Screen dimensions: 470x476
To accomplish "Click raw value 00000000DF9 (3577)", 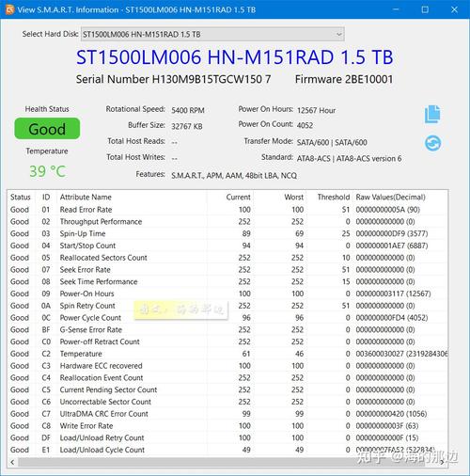I will (392, 233).
